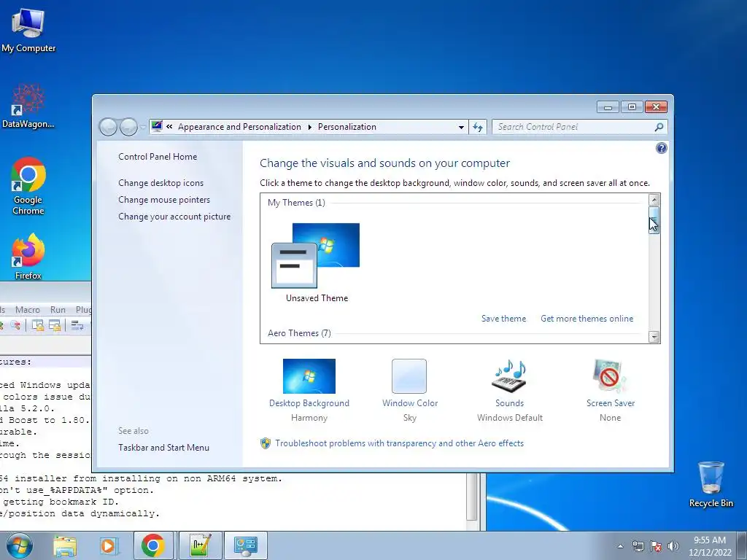Click the theme list scroll-up arrow
This screenshot has width=747, height=560.
click(x=654, y=200)
